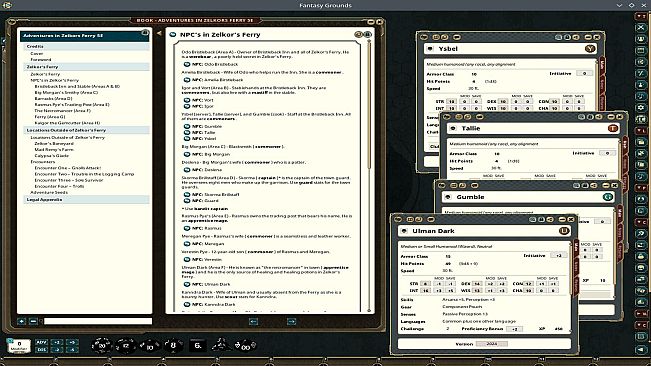Click Ulman Dark's Initiative field
The width and height of the screenshot is (651, 366).
[x=558, y=256]
